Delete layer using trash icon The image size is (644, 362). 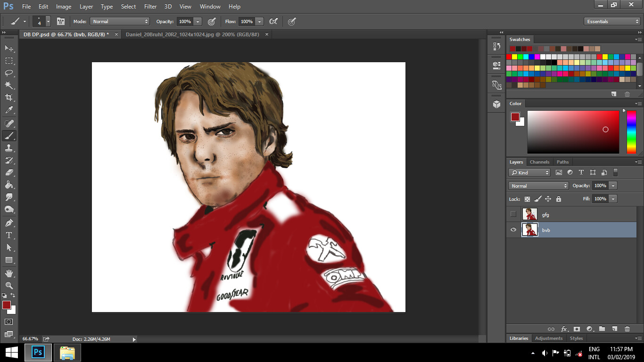click(x=627, y=329)
